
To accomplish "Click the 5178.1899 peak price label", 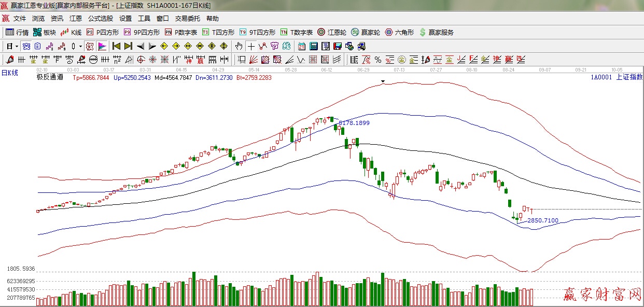I will (354, 123).
